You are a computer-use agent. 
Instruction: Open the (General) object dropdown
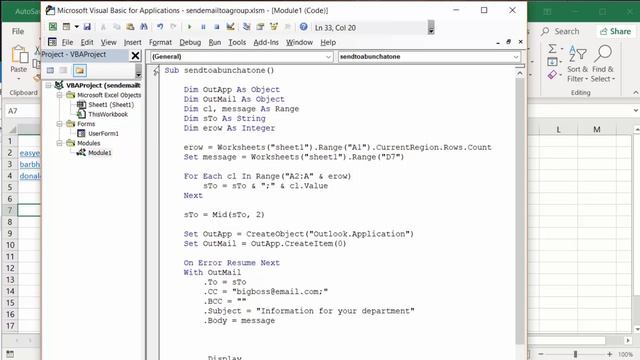tap(241, 57)
